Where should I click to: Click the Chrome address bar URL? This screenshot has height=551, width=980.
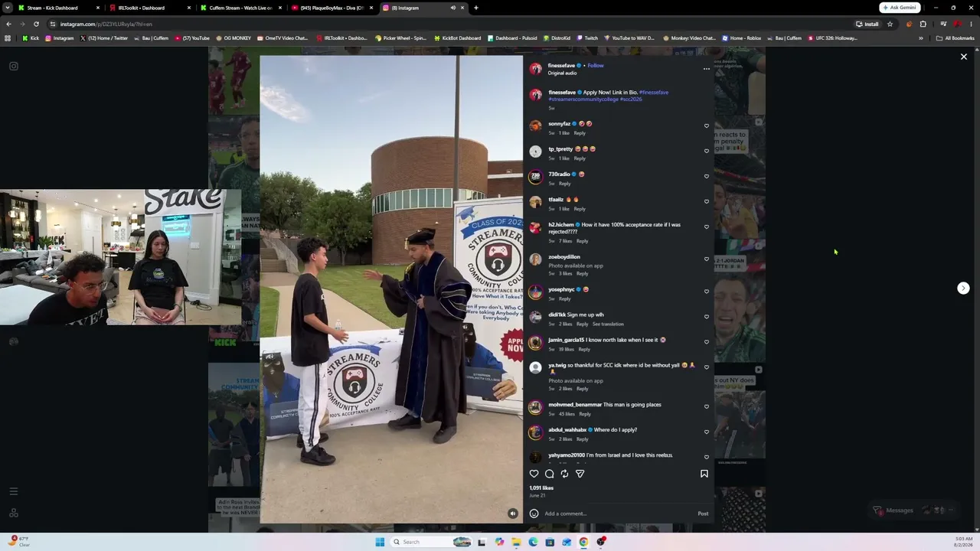click(106, 24)
